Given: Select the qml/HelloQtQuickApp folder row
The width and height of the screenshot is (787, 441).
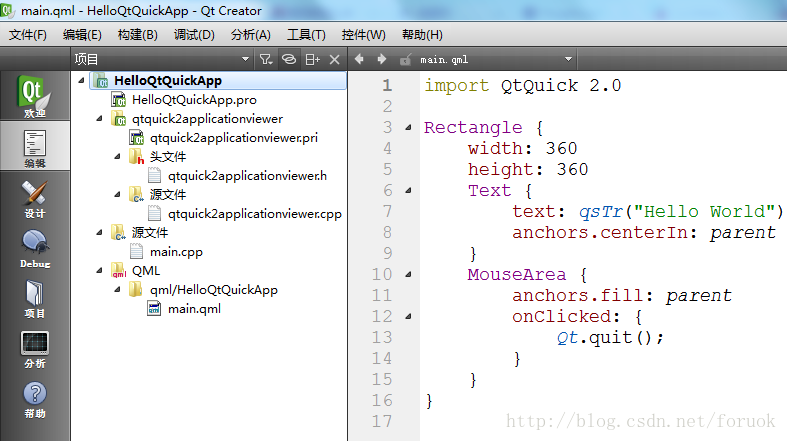Looking at the screenshot, I should [x=213, y=289].
